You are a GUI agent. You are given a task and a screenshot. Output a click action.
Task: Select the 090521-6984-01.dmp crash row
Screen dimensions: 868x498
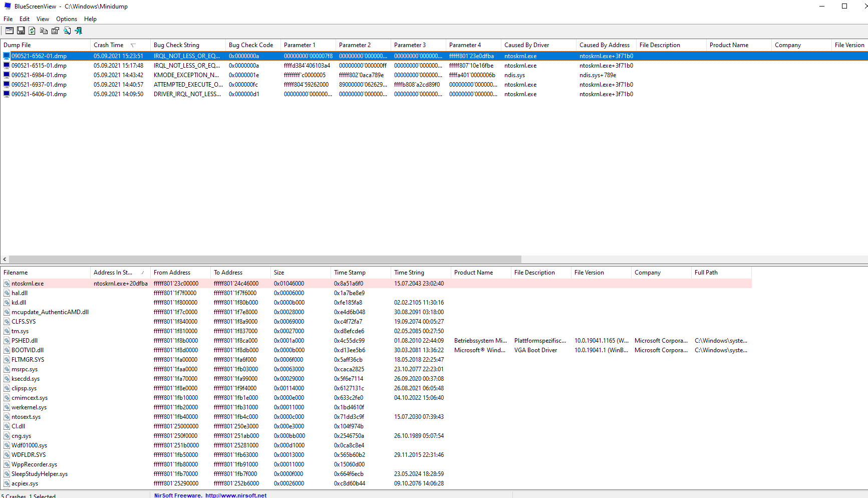434,75
